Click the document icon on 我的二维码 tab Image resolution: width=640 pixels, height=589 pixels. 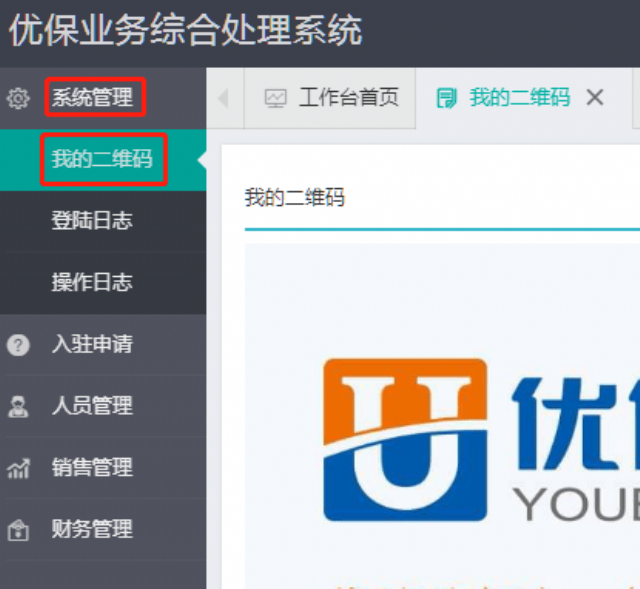pos(446,98)
